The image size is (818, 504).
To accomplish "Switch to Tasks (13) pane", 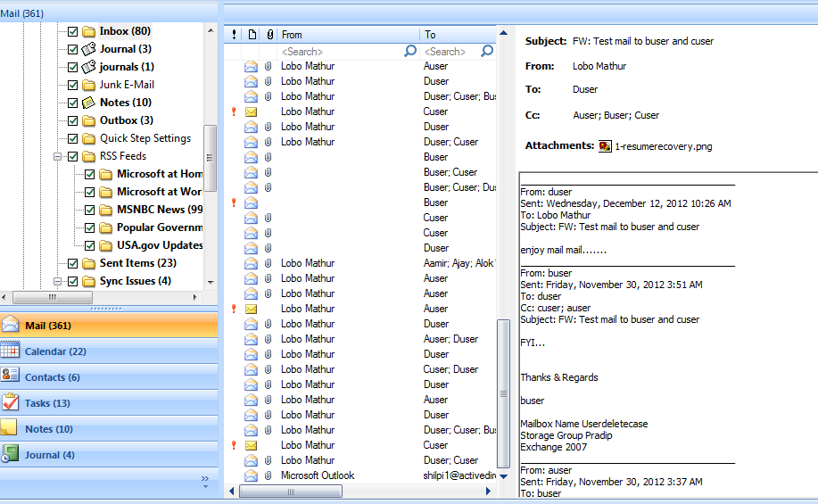I will pos(109,403).
